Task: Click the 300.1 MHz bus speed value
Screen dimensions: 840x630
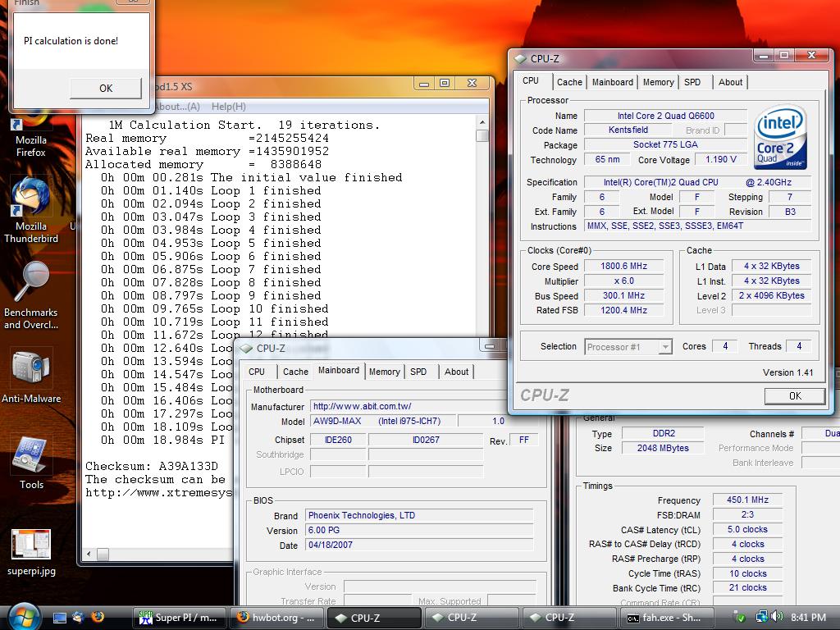Action: (623, 295)
